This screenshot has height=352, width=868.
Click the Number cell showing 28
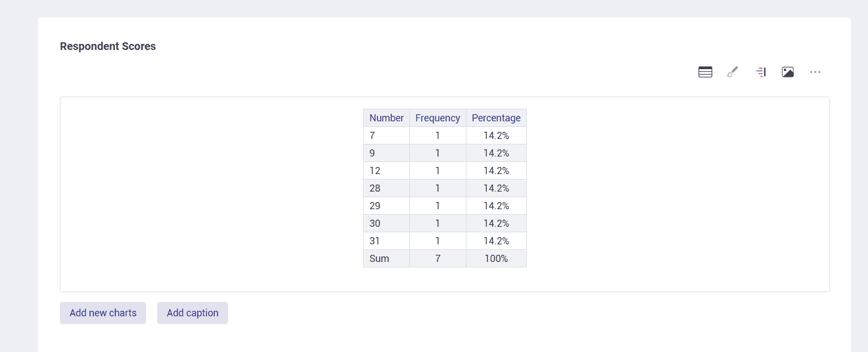tap(386, 188)
